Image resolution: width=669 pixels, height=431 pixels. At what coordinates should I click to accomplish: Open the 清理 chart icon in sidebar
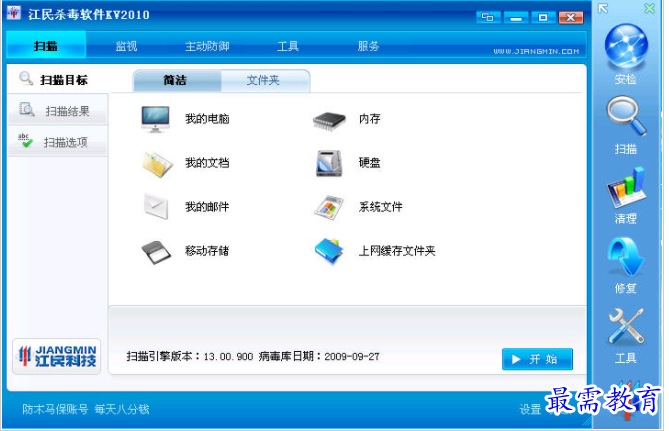[626, 187]
